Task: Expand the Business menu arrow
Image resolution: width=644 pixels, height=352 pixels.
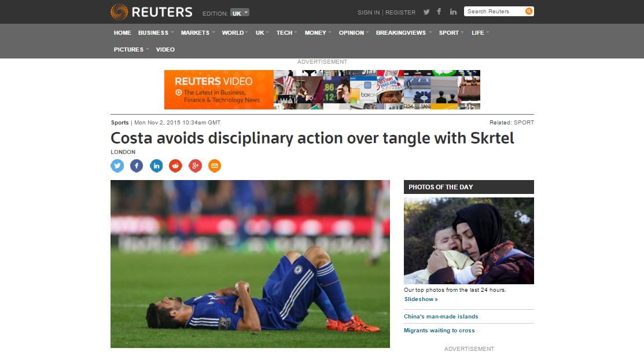Action: pos(172,32)
